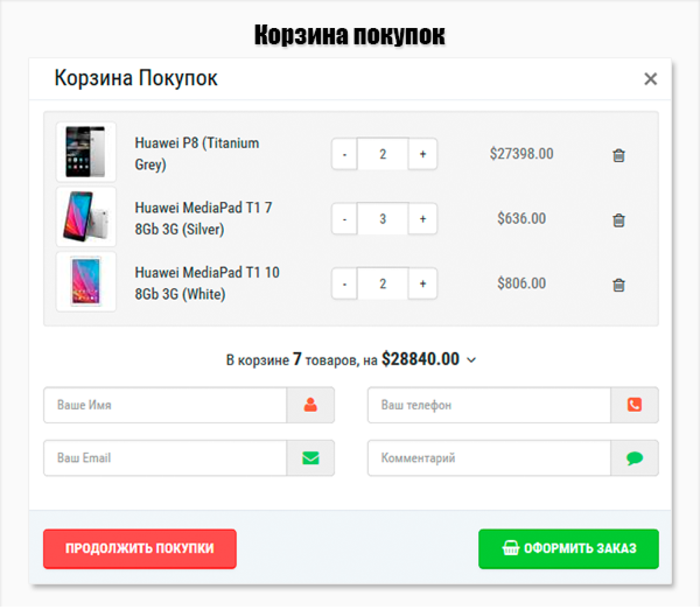Click Оформить заказ button
The image size is (700, 607).
(x=569, y=549)
